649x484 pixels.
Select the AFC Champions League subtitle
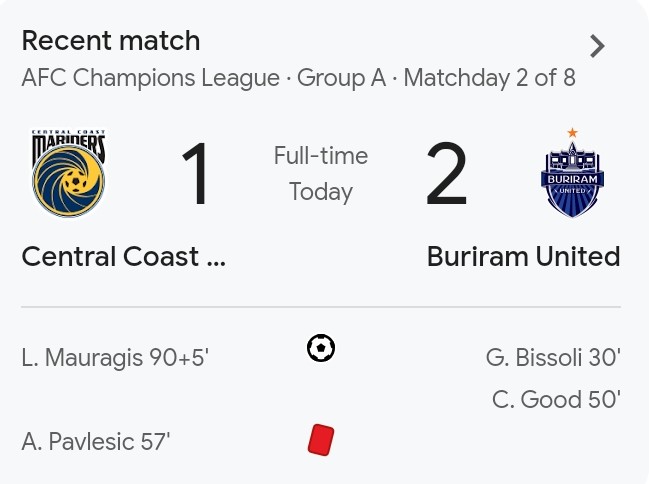pyautogui.click(x=151, y=78)
